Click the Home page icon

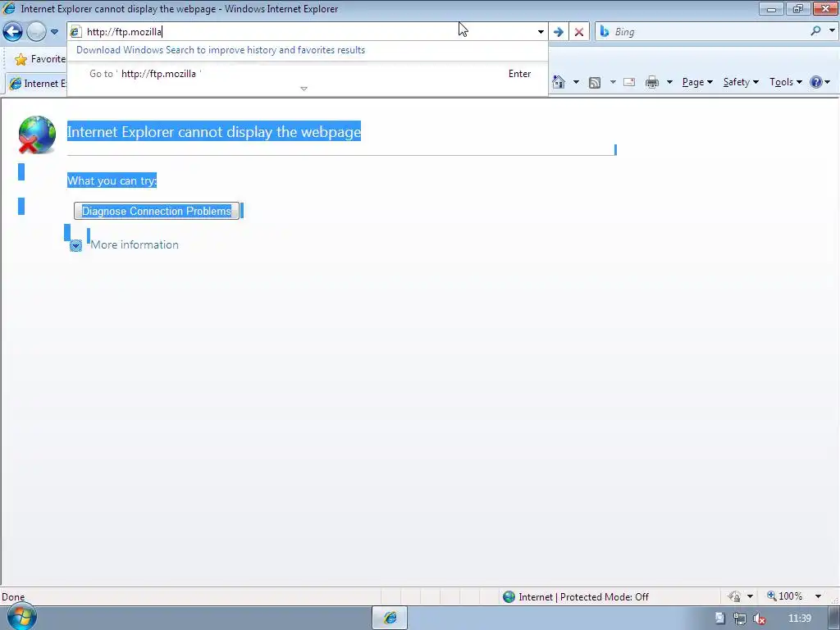click(559, 82)
